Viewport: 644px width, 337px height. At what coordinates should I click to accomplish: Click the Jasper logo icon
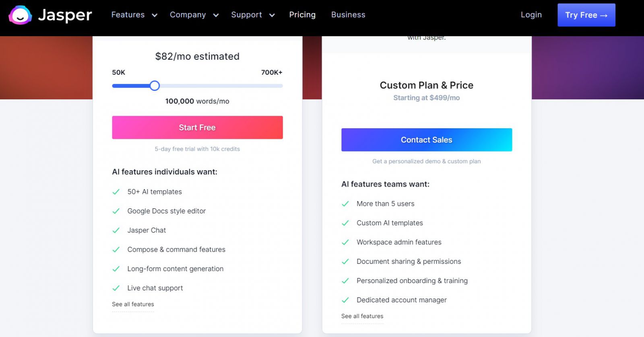click(x=20, y=15)
